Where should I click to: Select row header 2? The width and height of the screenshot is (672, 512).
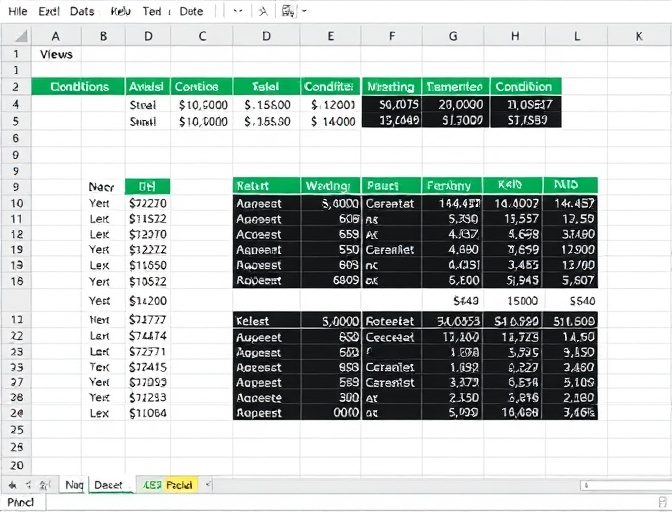pos(16,87)
